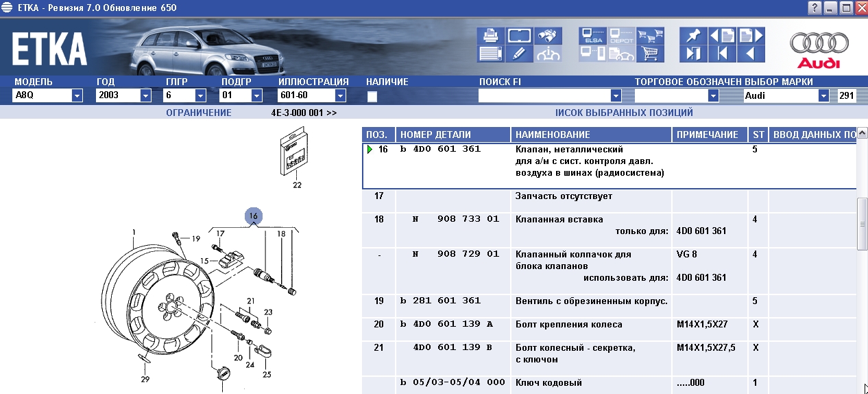Click the single shopping cart icon

coord(649,54)
